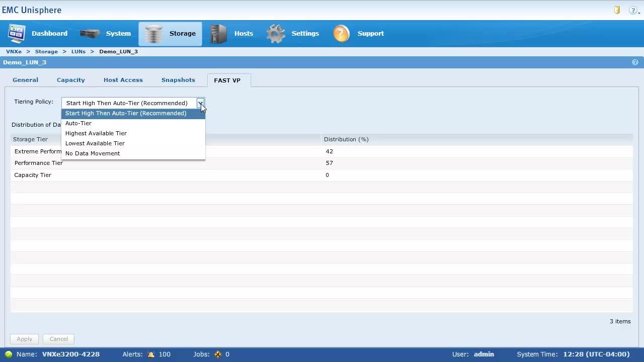
Task: Click the system name VNXe3200-4228
Action: 71,354
